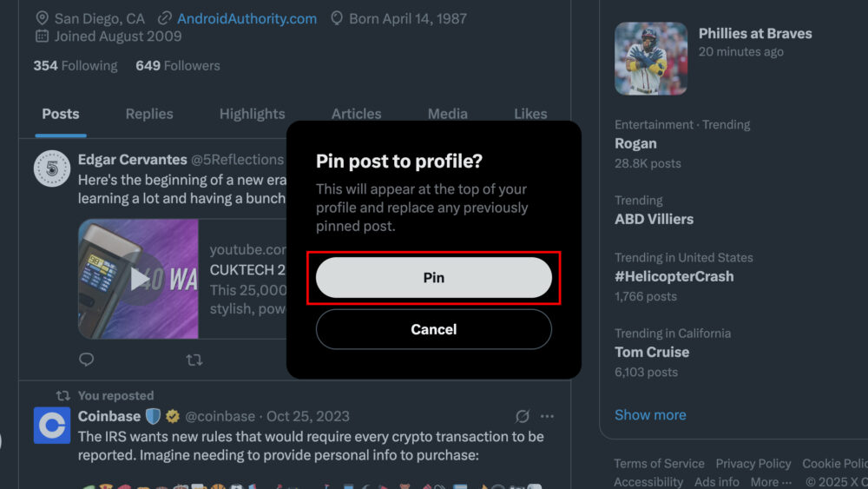Screen dimensions: 868x489
Task: Open the three-dot menu on Coinbase post
Action: tap(547, 416)
